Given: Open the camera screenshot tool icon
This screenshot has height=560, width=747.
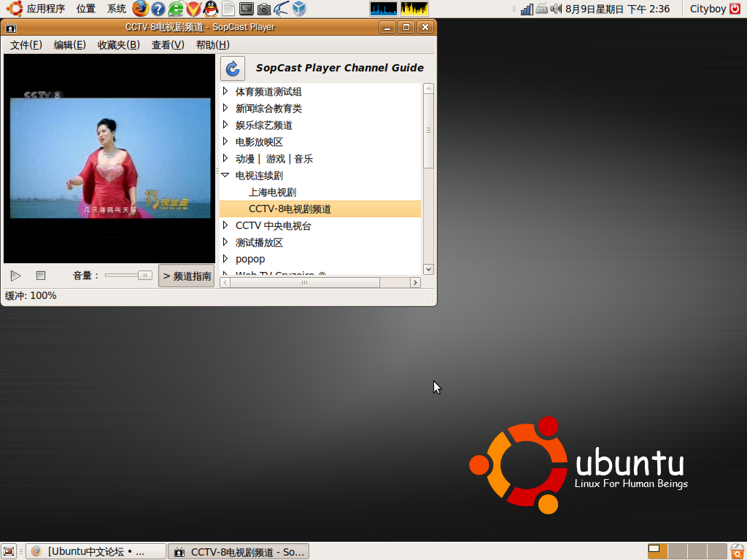Looking at the screenshot, I should click(264, 9).
